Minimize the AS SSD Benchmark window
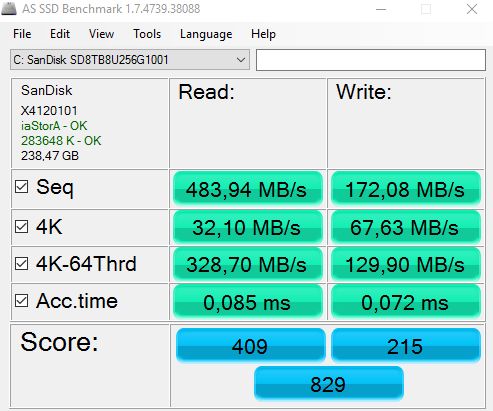This screenshot has height=411, width=493. 381,9
